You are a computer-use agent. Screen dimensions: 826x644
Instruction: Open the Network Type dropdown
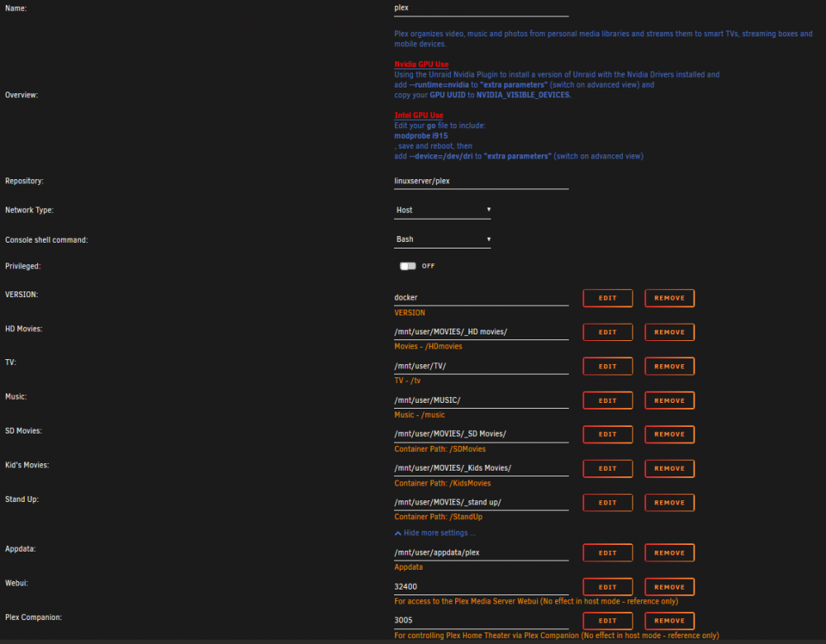443,210
